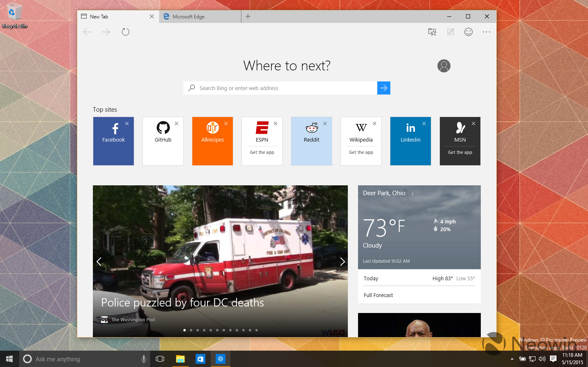Click Get the app under MSN
This screenshot has width=588, height=367.
[x=460, y=152]
